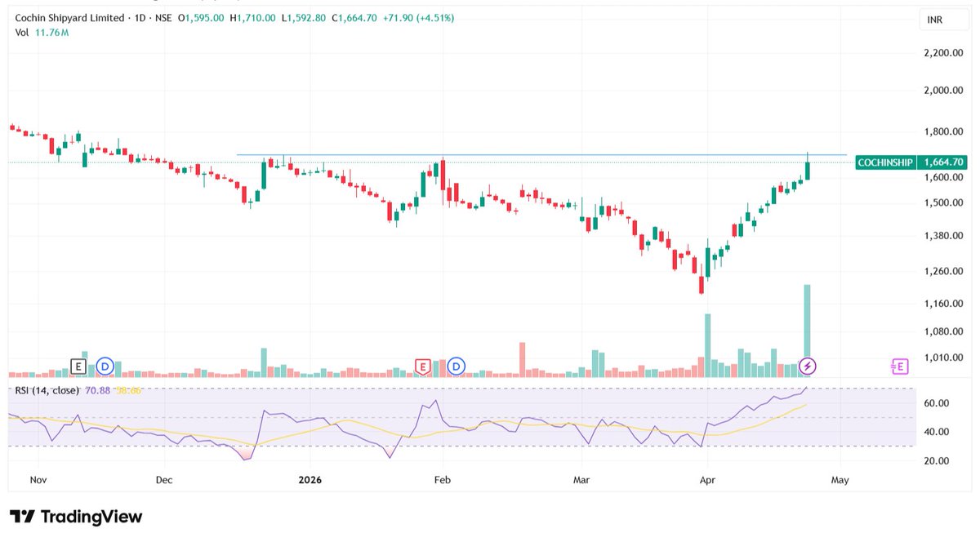Image resolution: width=980 pixels, height=542 pixels.
Task: Click the open price O1,595.00
Action: 201,18
